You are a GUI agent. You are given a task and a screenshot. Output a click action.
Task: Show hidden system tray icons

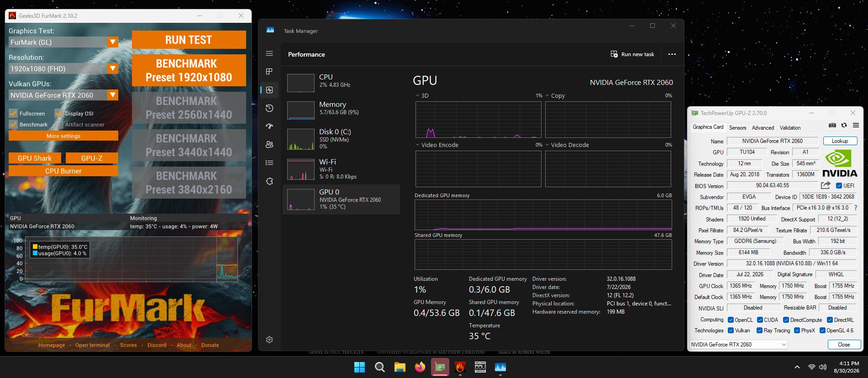coord(797,367)
